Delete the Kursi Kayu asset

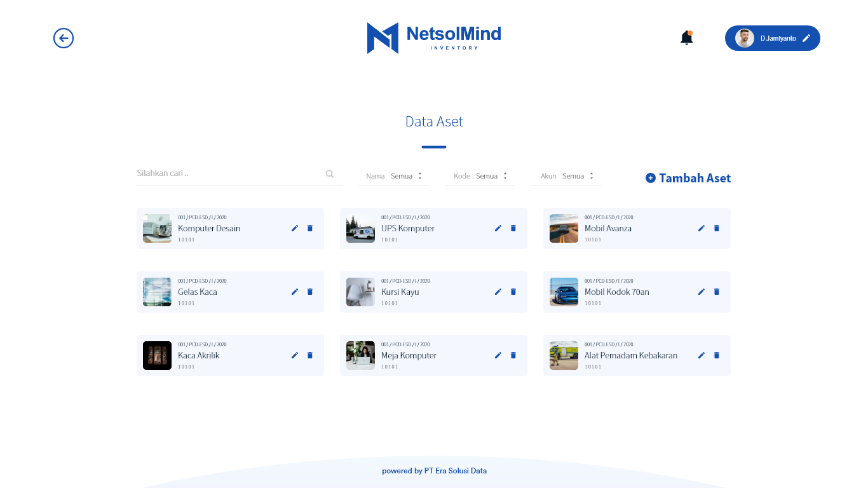point(513,292)
